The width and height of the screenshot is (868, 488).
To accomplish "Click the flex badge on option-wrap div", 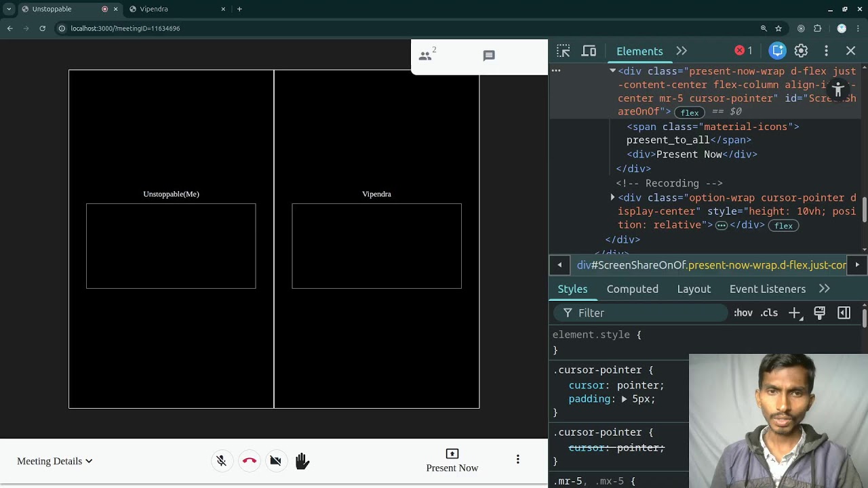I will click(783, 226).
